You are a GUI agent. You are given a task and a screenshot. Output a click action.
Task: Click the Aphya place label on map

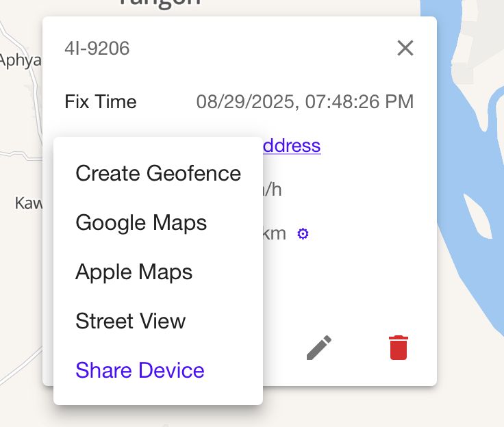click(21, 60)
